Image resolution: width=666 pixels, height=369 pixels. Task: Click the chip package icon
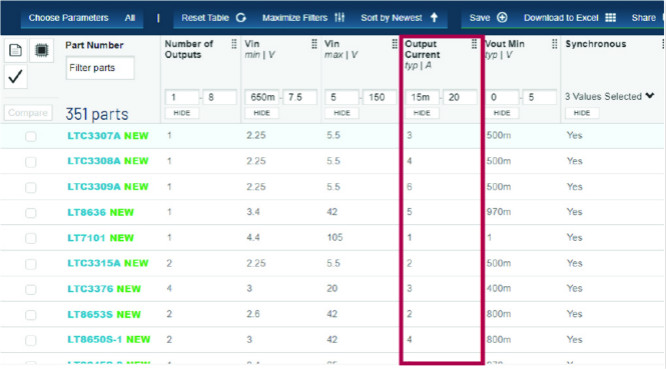[41, 50]
